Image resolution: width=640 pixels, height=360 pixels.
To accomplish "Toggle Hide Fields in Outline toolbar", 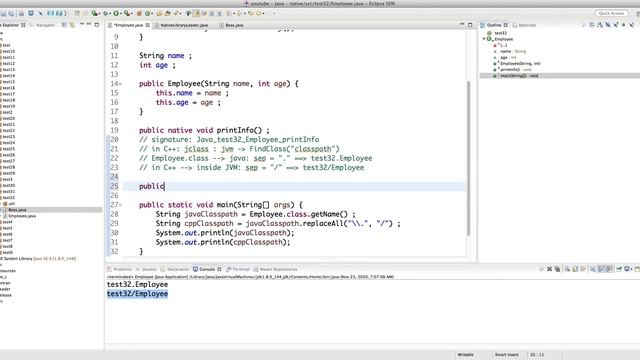I will 608,25.
